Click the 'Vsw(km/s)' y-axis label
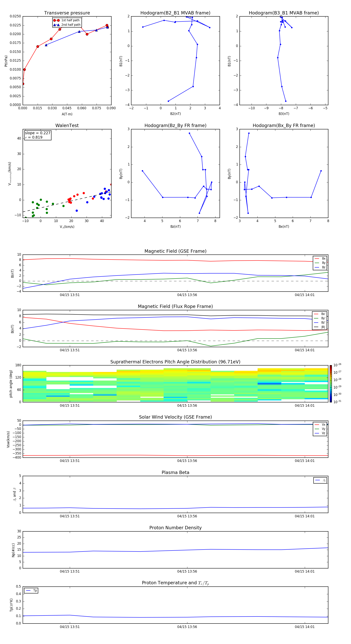This screenshot has height=644, width=351. [8, 439]
